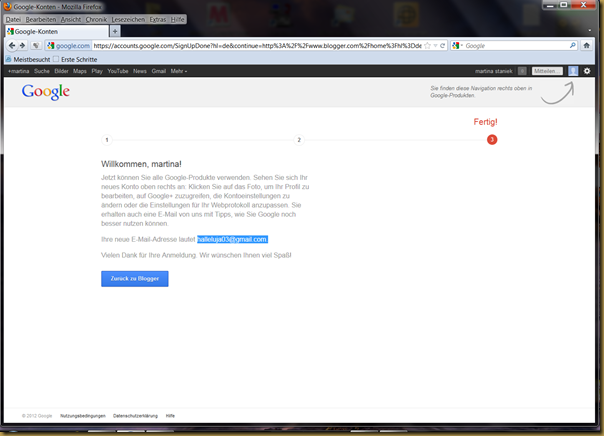Open the Hilfe menu
The image size is (604, 436).
pyautogui.click(x=177, y=19)
